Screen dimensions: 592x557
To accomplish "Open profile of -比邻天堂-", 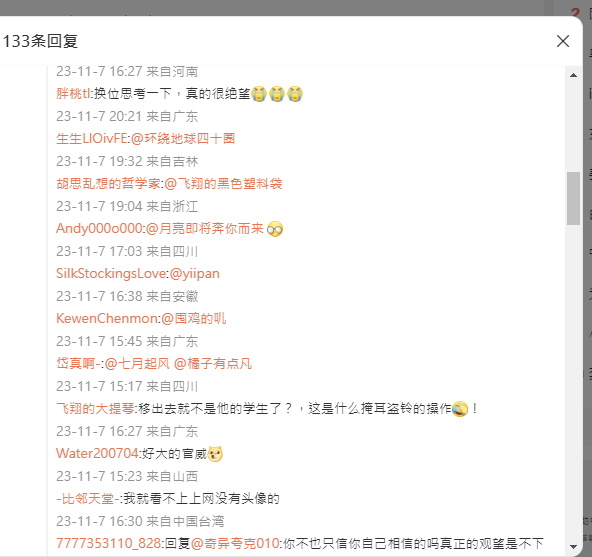I will (x=88, y=498).
